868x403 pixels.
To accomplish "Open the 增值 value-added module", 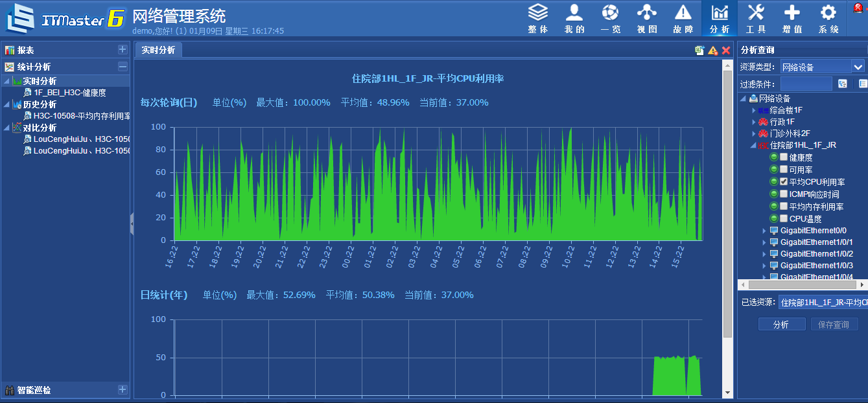I will click(x=792, y=18).
